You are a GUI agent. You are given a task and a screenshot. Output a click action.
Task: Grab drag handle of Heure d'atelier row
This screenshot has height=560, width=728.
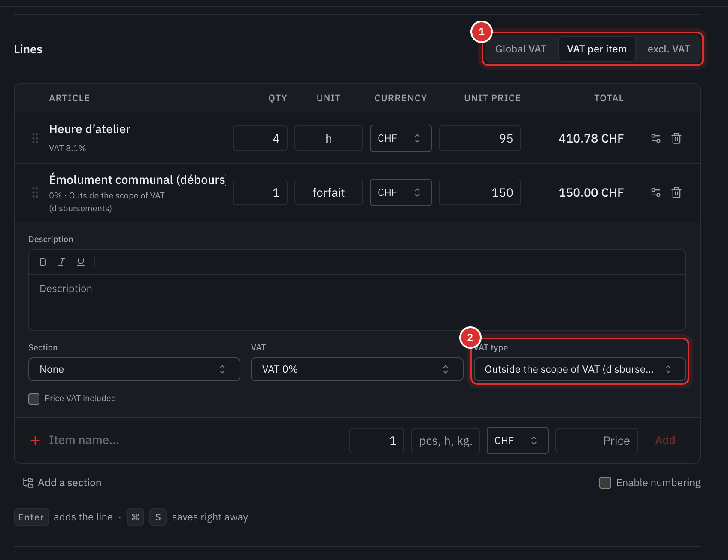pos(35,138)
